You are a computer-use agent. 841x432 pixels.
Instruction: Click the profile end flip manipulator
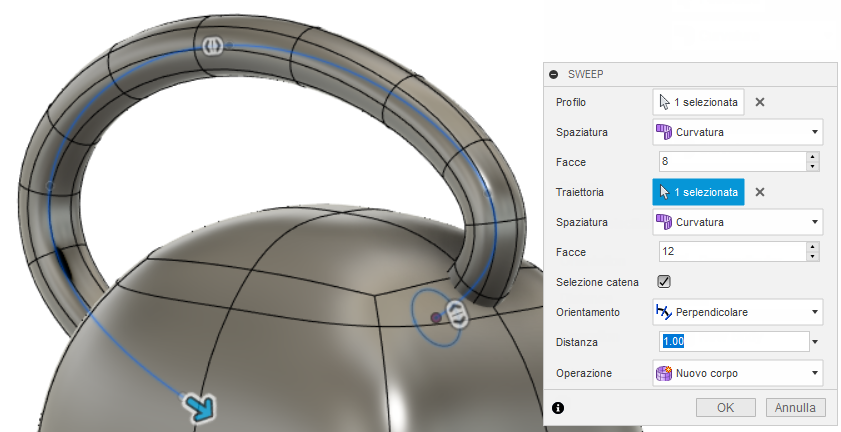pos(456,314)
